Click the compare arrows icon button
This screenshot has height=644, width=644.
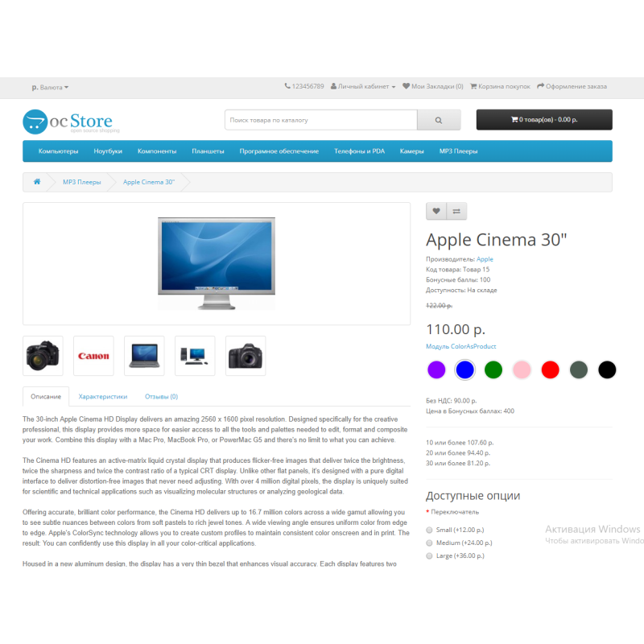pyautogui.click(x=456, y=211)
